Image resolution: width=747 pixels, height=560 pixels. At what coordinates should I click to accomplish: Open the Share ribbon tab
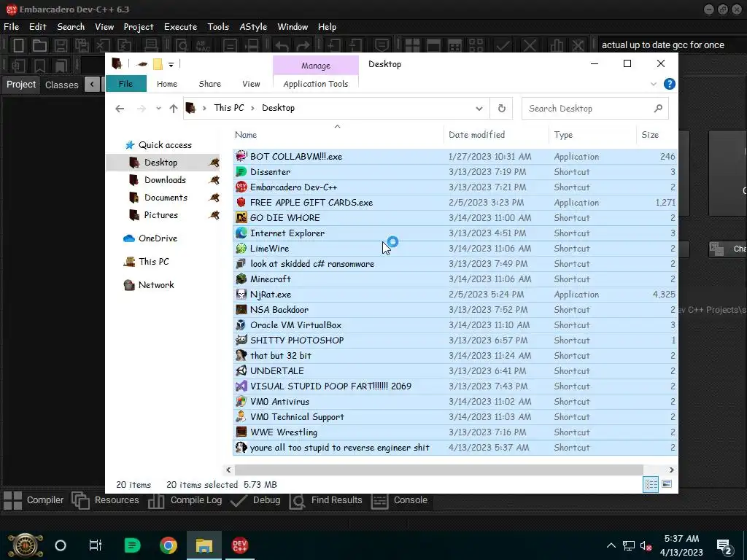click(209, 84)
